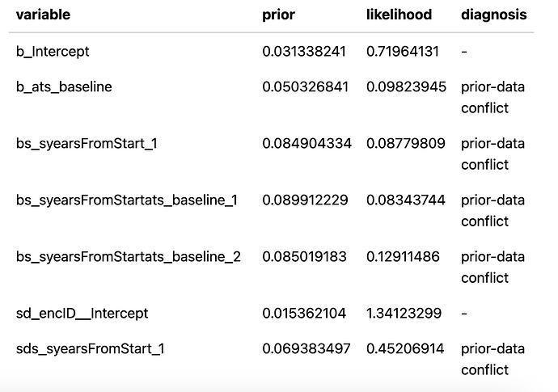Select the b_Intercept variable cell

(53, 52)
